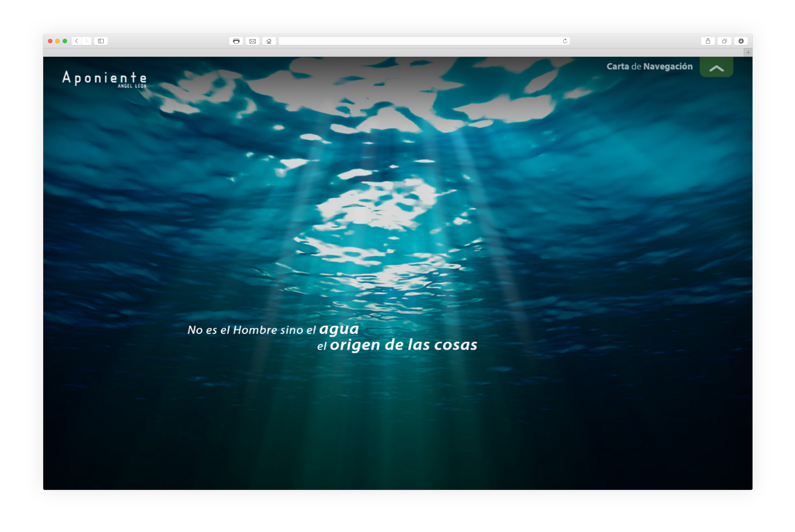Select the quote "No es el Hombre sino el agua"
This screenshot has width=795, height=532.
(273, 329)
